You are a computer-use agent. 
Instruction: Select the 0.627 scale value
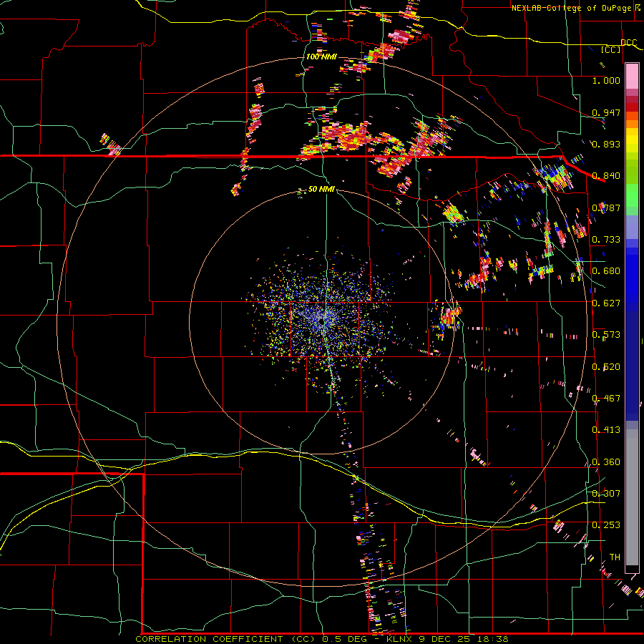tap(606, 303)
